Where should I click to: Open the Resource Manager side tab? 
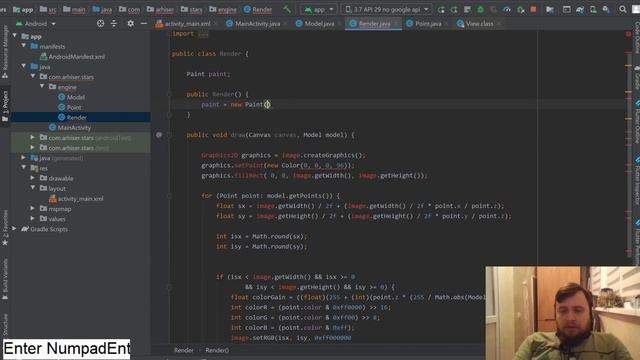pos(5,52)
